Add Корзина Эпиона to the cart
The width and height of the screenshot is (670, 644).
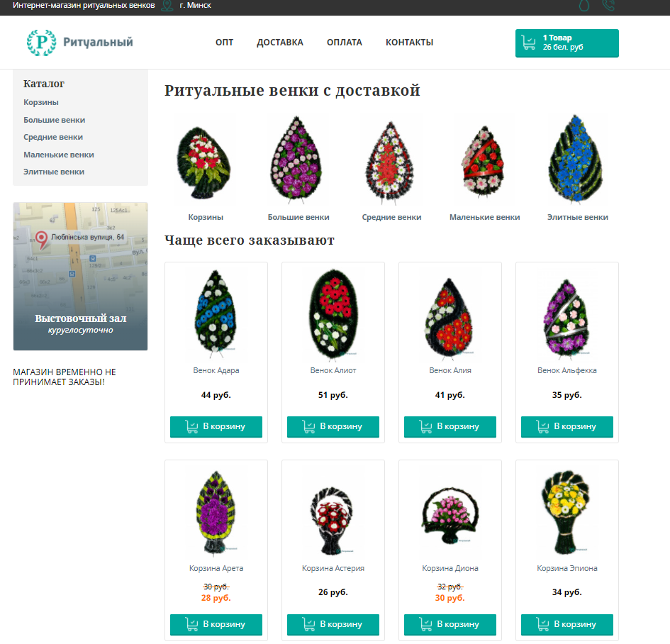566,624
